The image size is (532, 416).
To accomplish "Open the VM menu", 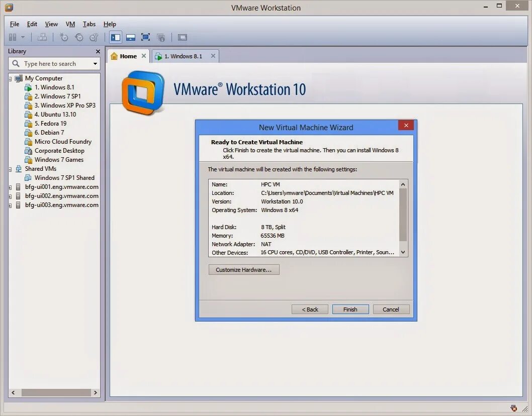I will click(x=70, y=24).
